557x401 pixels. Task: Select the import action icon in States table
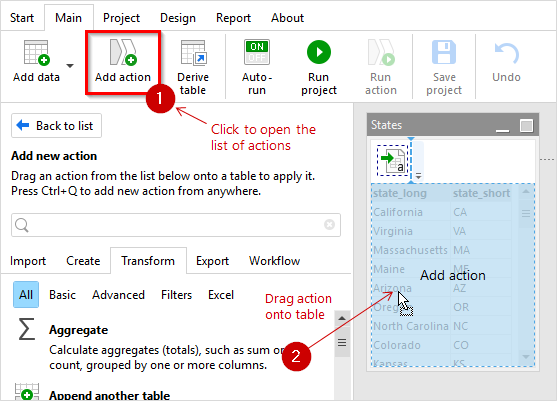pos(393,161)
